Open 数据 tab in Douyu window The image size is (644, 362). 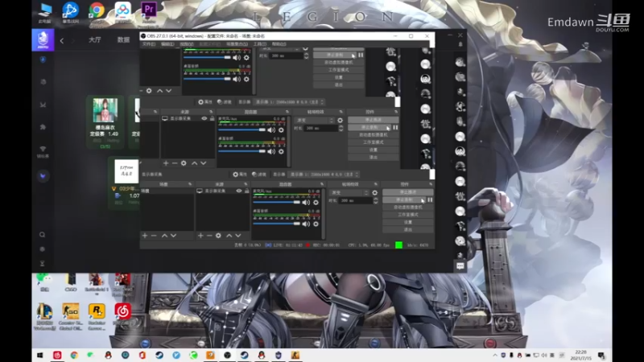point(123,39)
